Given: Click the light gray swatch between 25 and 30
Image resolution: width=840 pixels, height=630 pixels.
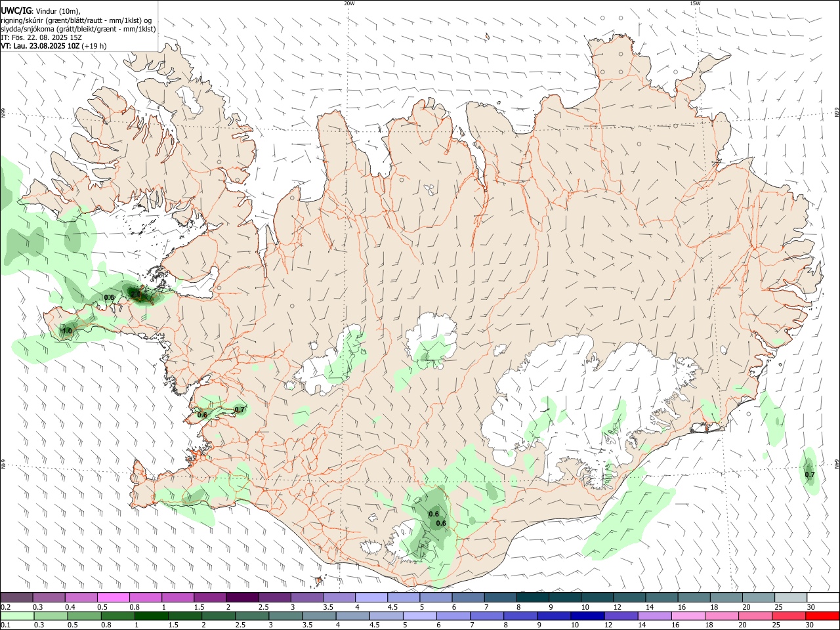Looking at the screenshot, I should [x=790, y=598].
